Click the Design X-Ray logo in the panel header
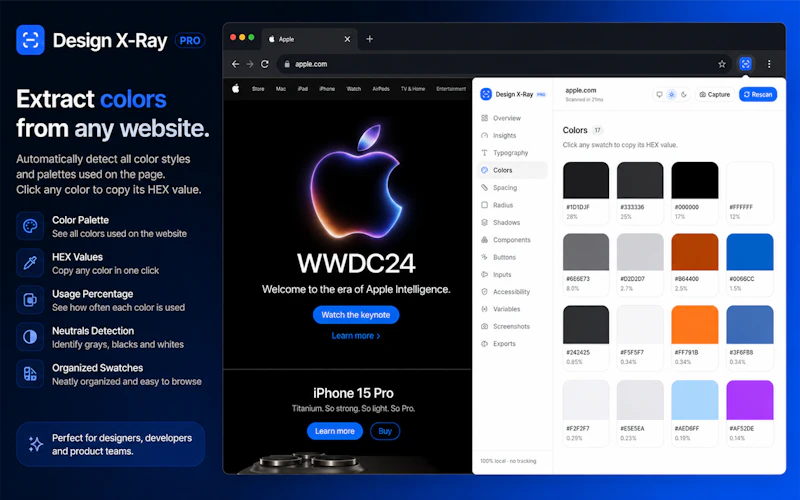This screenshot has width=800, height=500. click(x=486, y=94)
